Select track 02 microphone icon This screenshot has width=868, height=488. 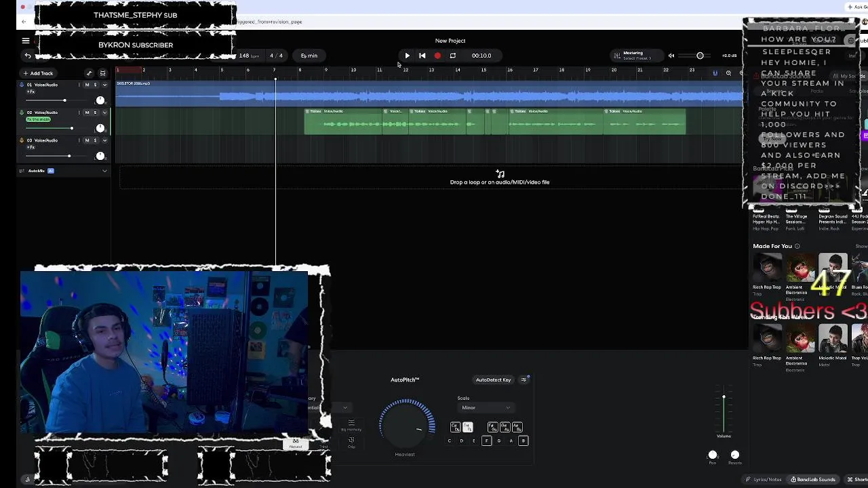point(22,113)
